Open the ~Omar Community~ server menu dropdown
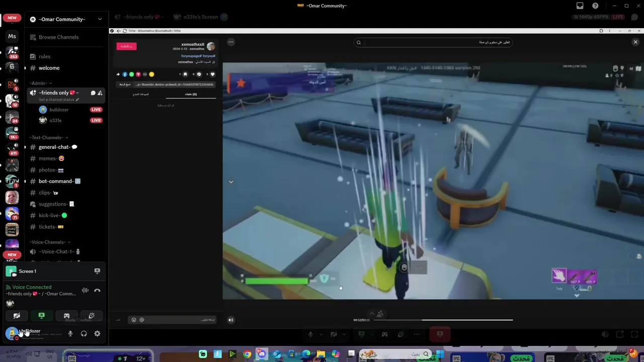Viewport: 644px width, 362px height. pyautogui.click(x=100, y=19)
